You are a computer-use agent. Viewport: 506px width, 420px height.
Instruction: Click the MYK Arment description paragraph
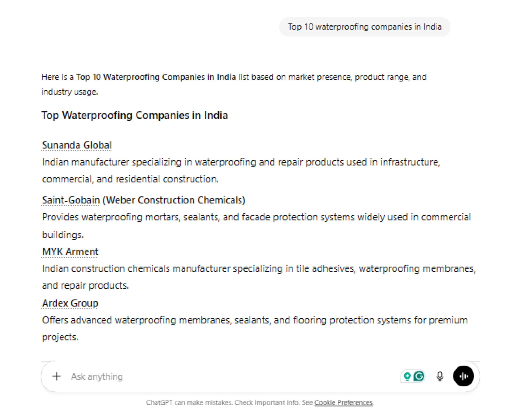(259, 269)
